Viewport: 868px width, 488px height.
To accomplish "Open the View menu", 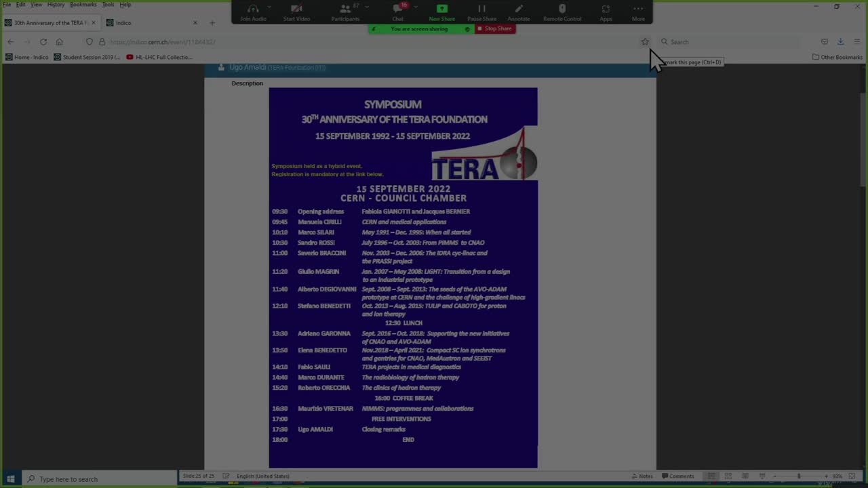I will pyautogui.click(x=36, y=5).
